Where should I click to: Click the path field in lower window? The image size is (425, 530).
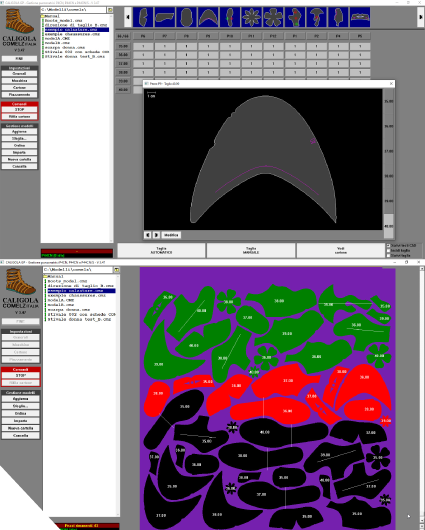(x=77, y=270)
